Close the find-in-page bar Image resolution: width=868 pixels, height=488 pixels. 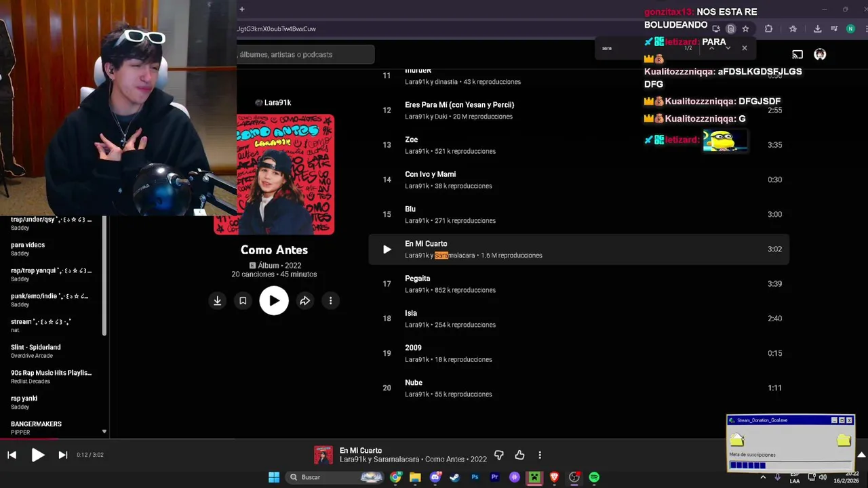(x=745, y=48)
